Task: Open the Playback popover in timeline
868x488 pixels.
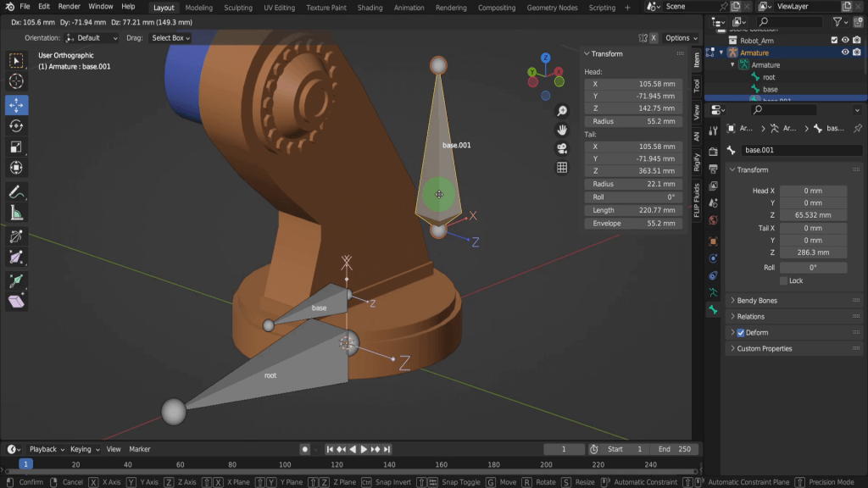Action: pyautogui.click(x=47, y=449)
